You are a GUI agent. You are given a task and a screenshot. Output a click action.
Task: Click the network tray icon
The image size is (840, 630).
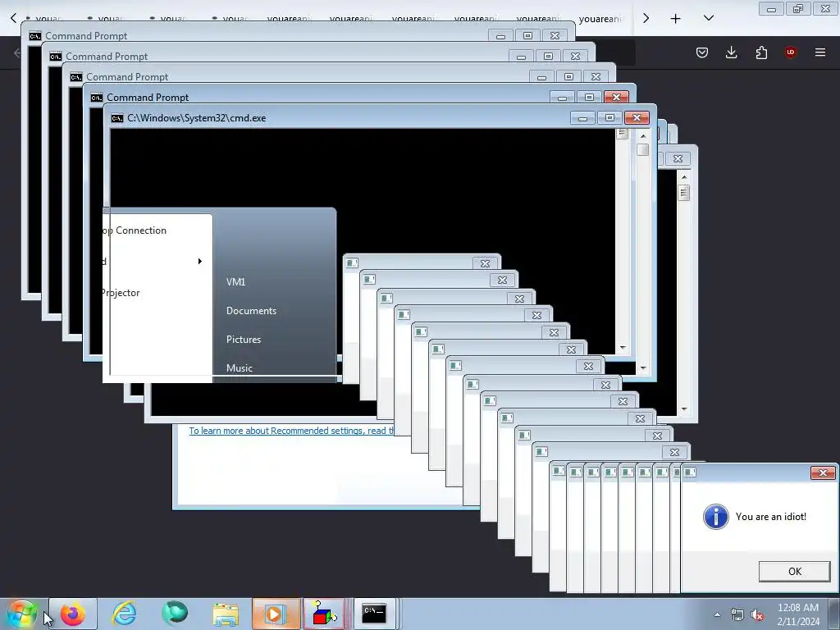[x=737, y=615]
